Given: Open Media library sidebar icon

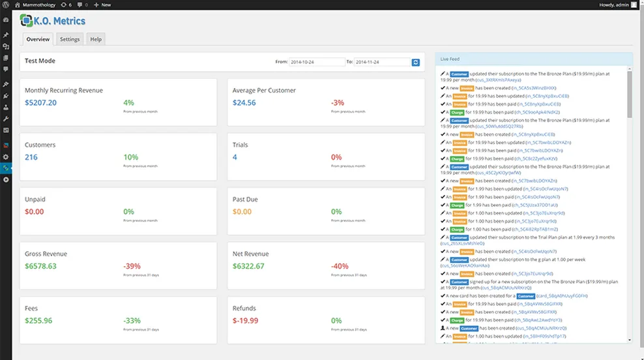Looking at the screenshot, I should pos(6,46).
